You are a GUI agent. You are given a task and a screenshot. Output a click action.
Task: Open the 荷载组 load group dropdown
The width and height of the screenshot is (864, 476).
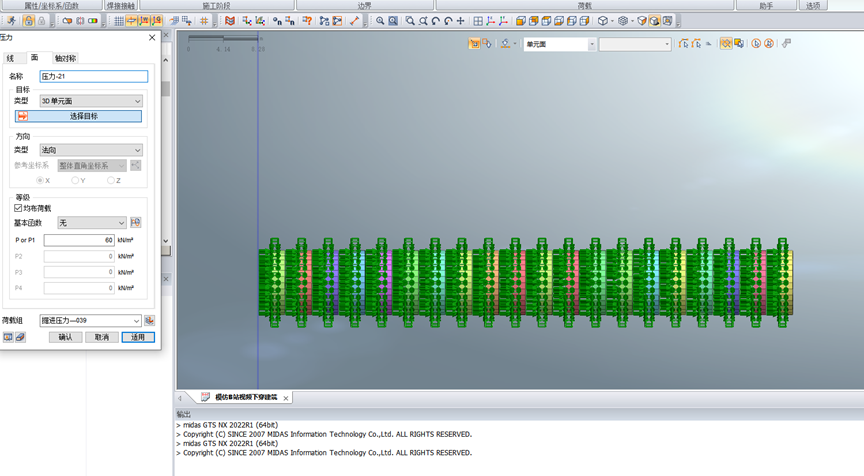click(x=91, y=320)
